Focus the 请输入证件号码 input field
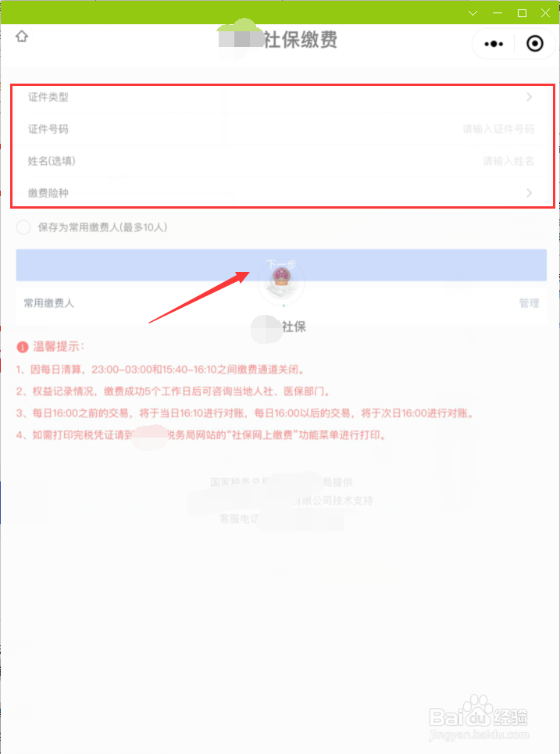Viewport: 560px width, 754px height. pyautogui.click(x=498, y=129)
